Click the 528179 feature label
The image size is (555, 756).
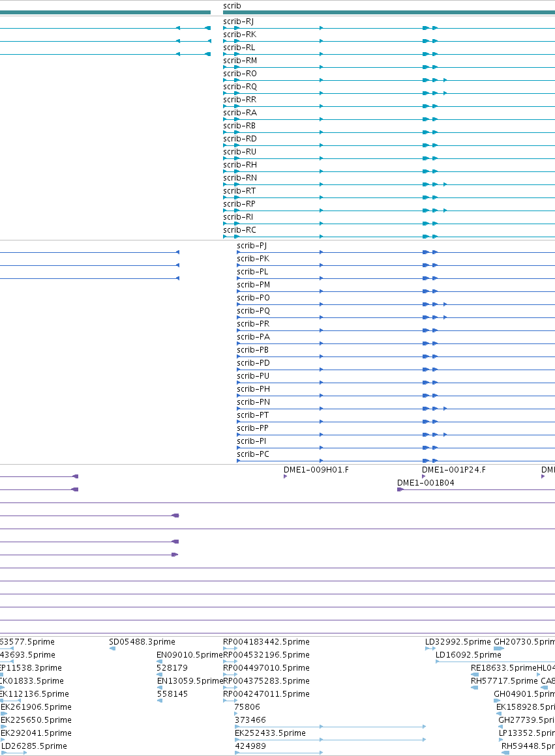[172, 668]
